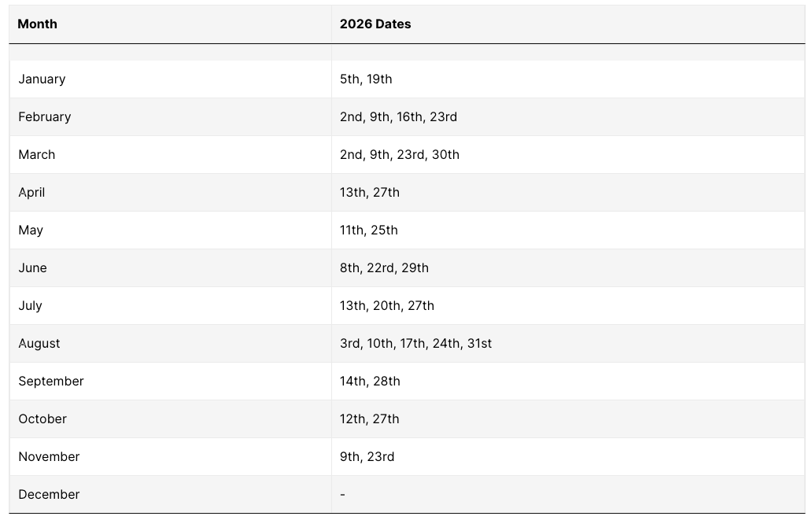
Task: Select the May month cell
Action: click(31, 230)
